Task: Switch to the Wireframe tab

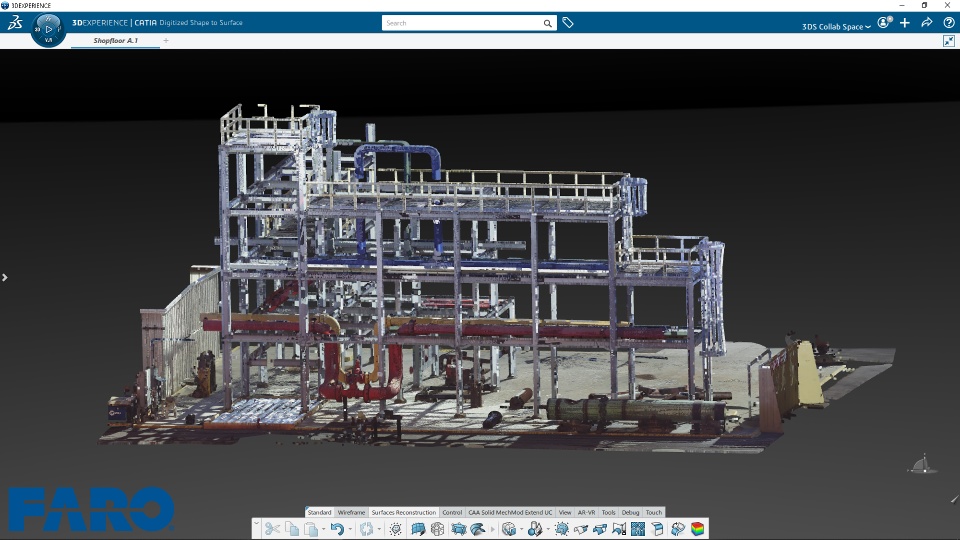Action: click(x=351, y=512)
